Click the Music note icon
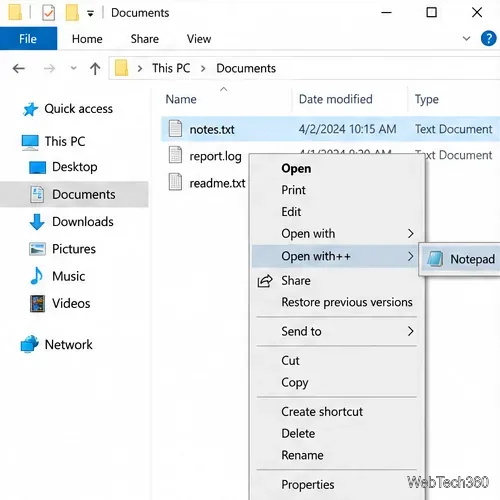 point(37,276)
